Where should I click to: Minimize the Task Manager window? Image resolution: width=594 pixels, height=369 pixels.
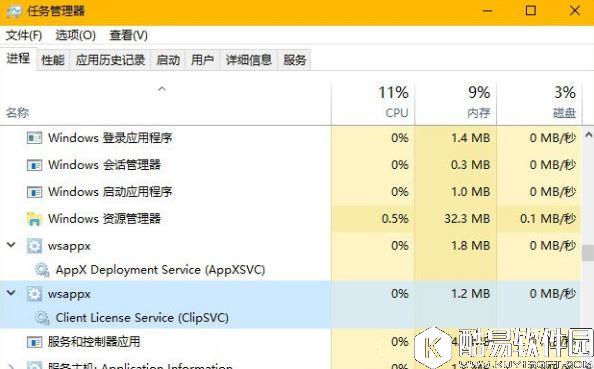tap(488, 11)
